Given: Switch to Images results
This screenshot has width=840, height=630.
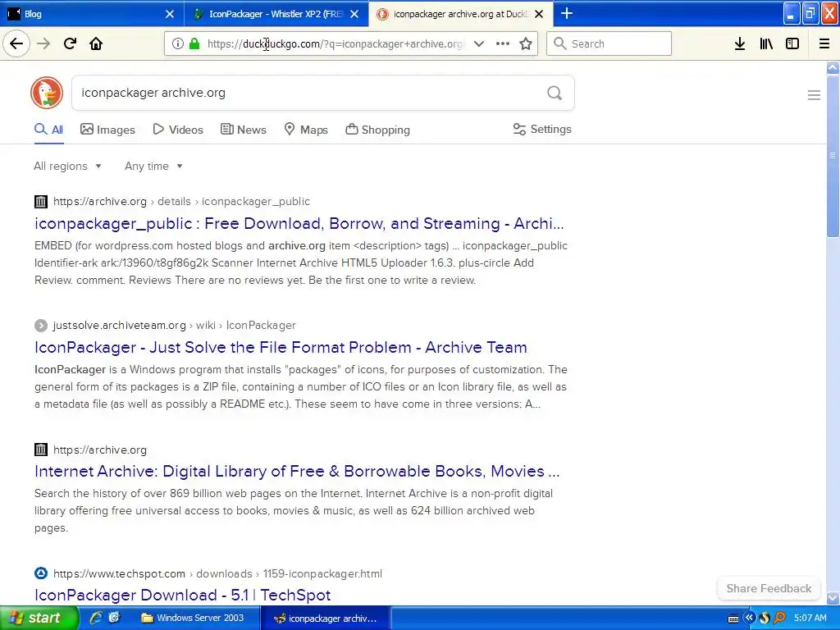Looking at the screenshot, I should (107, 130).
